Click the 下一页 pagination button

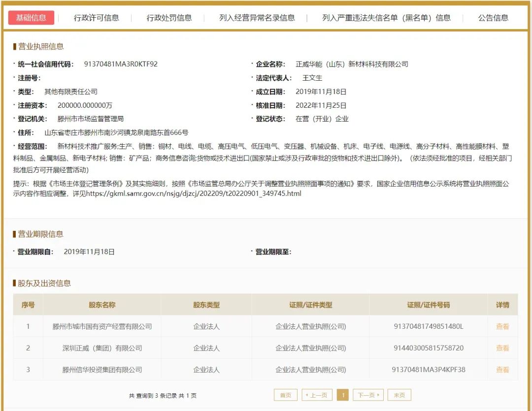point(368,395)
